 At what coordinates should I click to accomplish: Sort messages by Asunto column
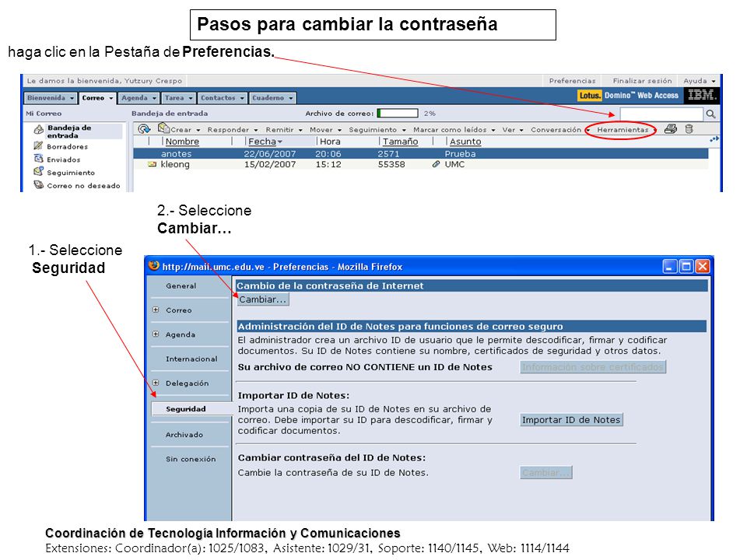point(465,142)
